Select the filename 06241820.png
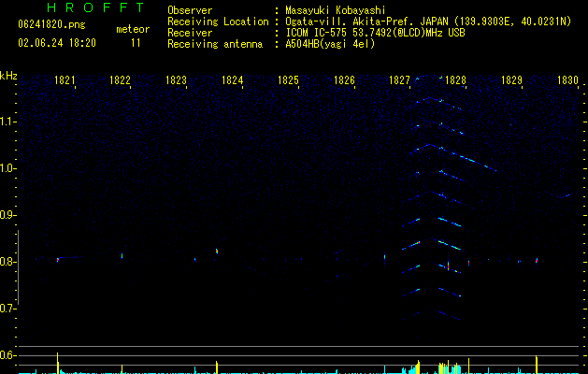 click(x=51, y=24)
